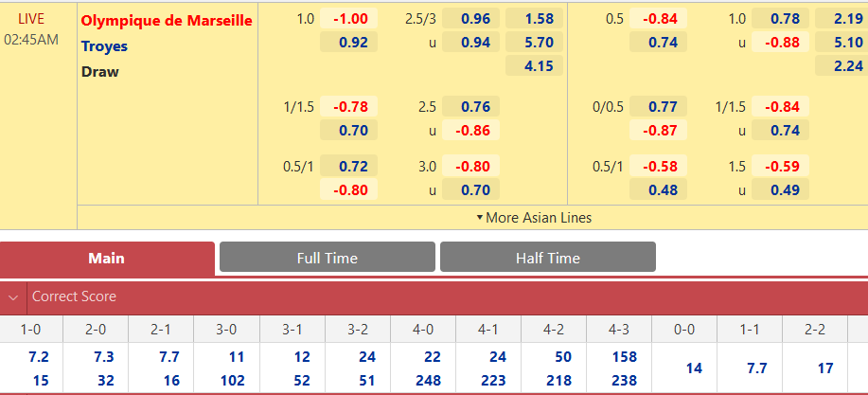
Task: Select the Main tab
Action: tap(107, 259)
